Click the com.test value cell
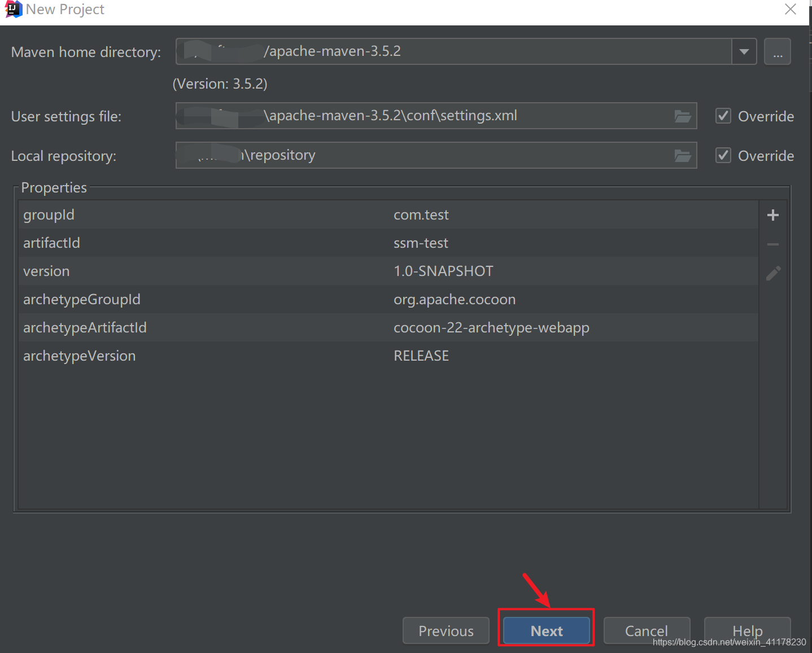The height and width of the screenshot is (653, 812). (x=573, y=214)
